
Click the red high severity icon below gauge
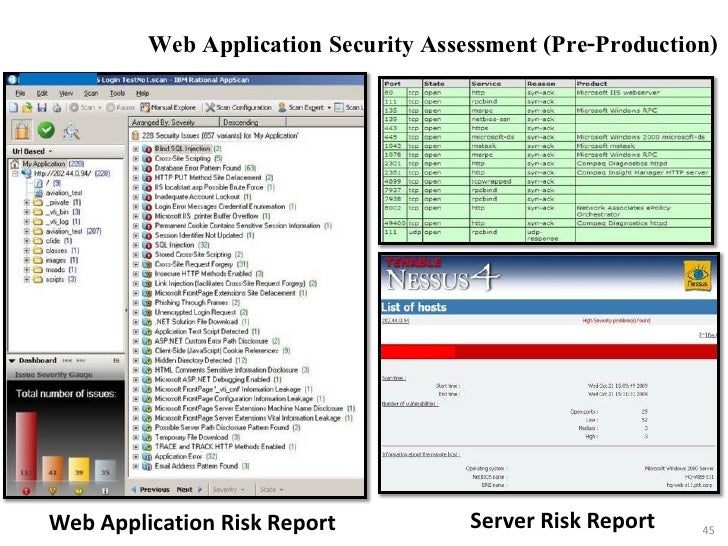(26, 491)
